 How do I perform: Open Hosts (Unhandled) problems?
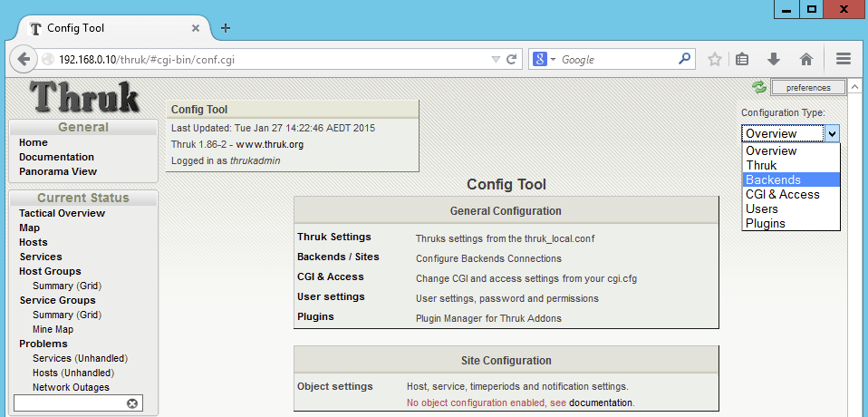73,373
